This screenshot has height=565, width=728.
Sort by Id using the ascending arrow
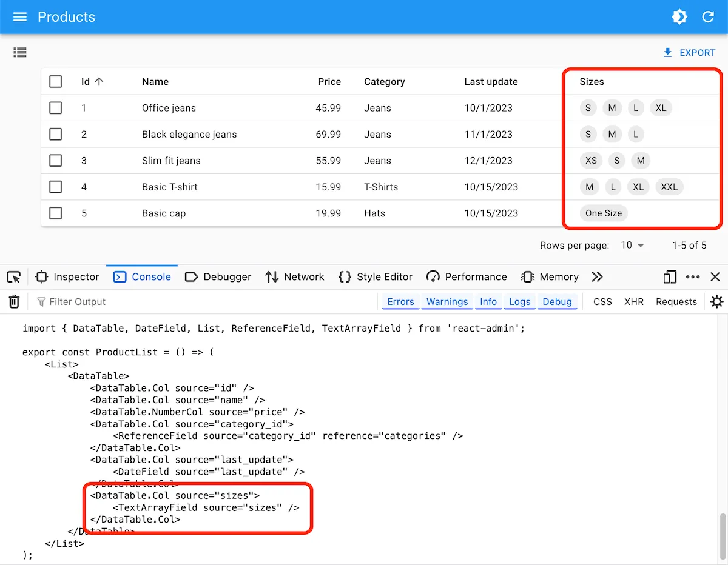click(98, 80)
